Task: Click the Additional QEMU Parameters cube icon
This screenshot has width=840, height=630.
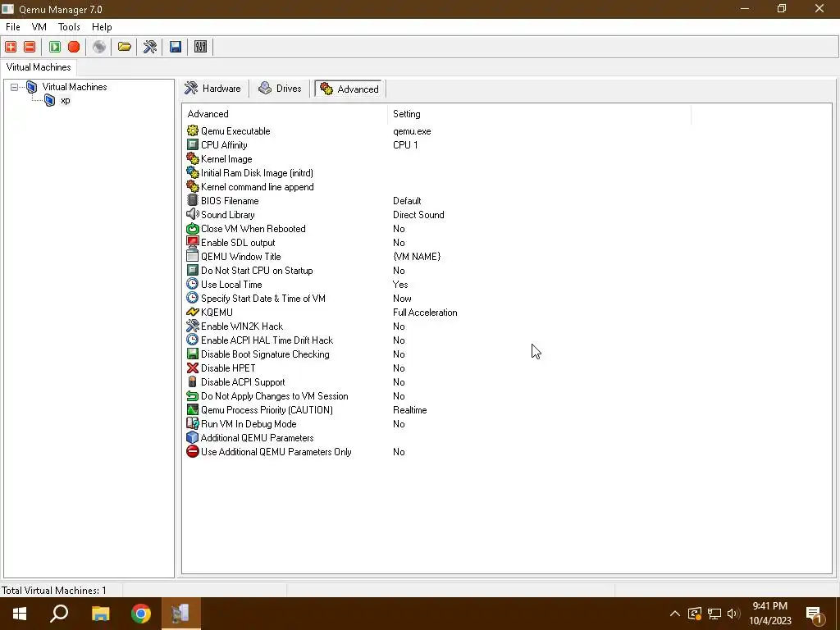Action: pos(192,437)
